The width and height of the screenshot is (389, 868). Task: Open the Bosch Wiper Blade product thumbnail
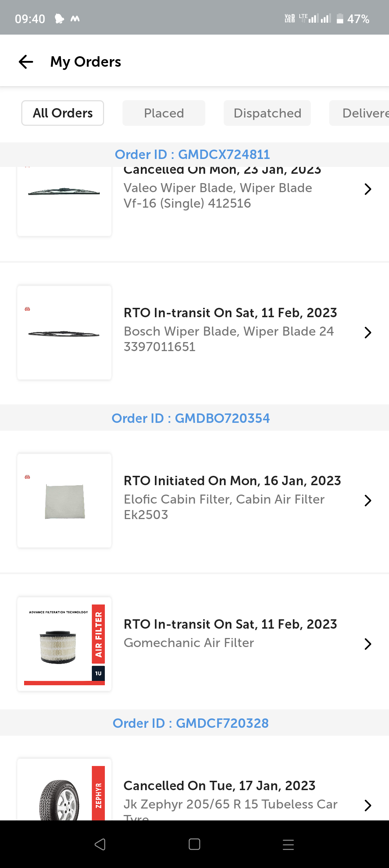click(64, 332)
